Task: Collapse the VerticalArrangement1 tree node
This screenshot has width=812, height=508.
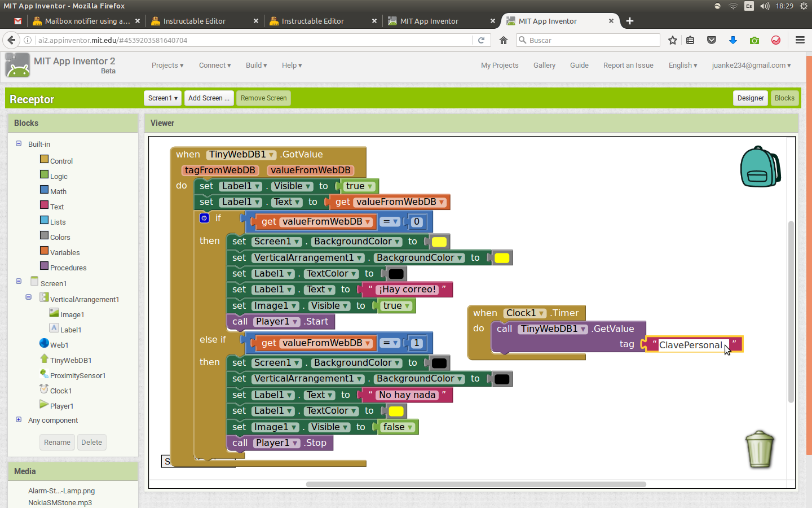Action: click(x=29, y=297)
